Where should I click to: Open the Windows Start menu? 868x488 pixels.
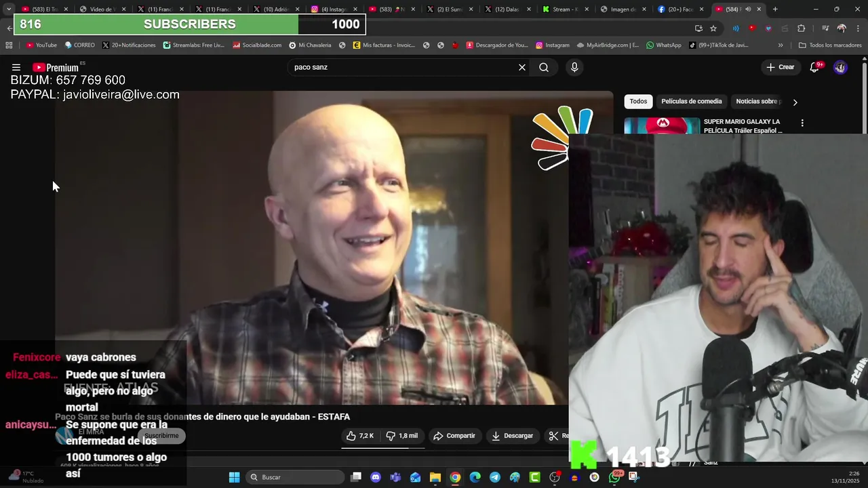tap(234, 477)
